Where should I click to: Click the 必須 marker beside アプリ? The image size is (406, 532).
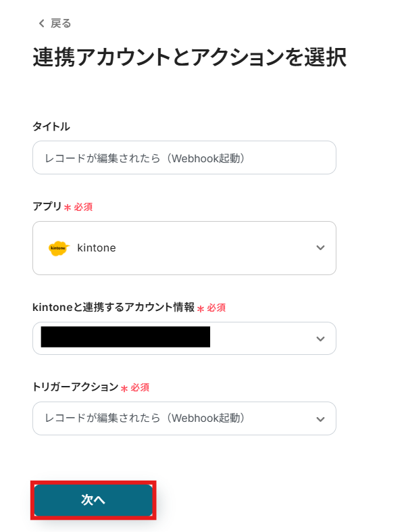tap(83, 207)
